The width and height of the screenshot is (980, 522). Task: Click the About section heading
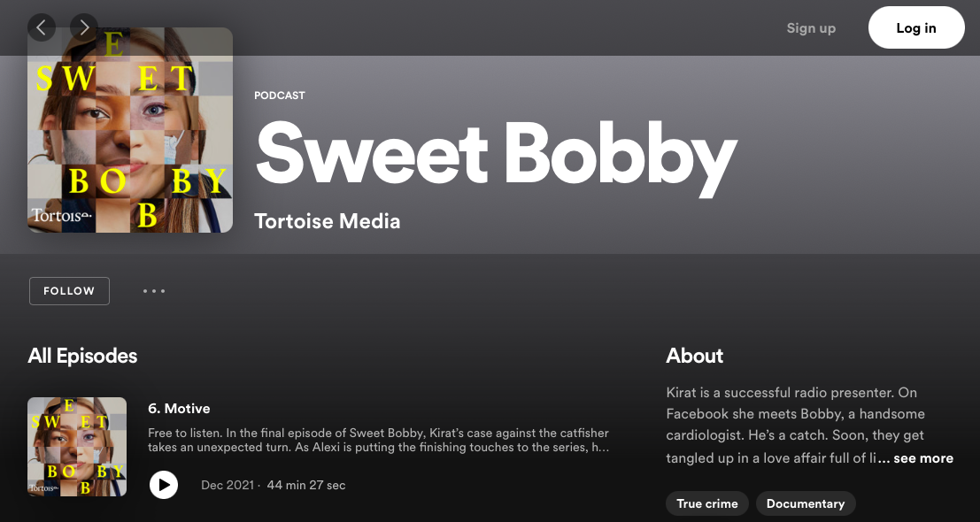coord(694,356)
